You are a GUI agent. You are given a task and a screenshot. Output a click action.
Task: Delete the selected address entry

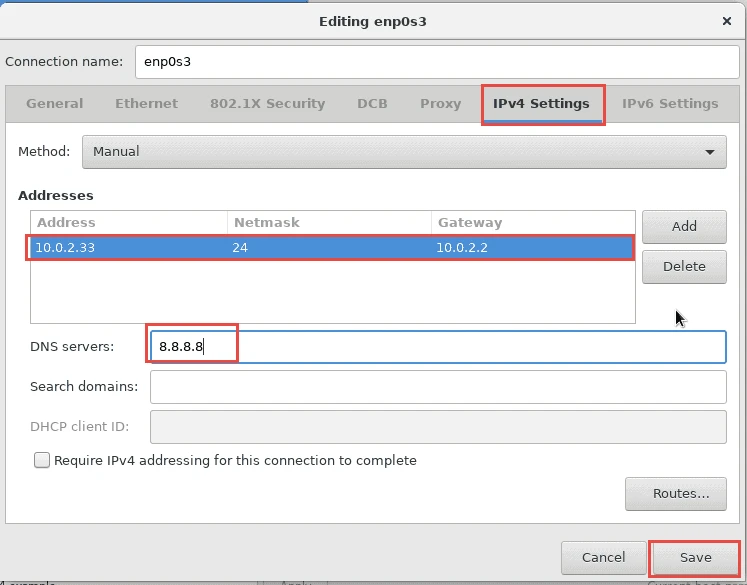(684, 266)
